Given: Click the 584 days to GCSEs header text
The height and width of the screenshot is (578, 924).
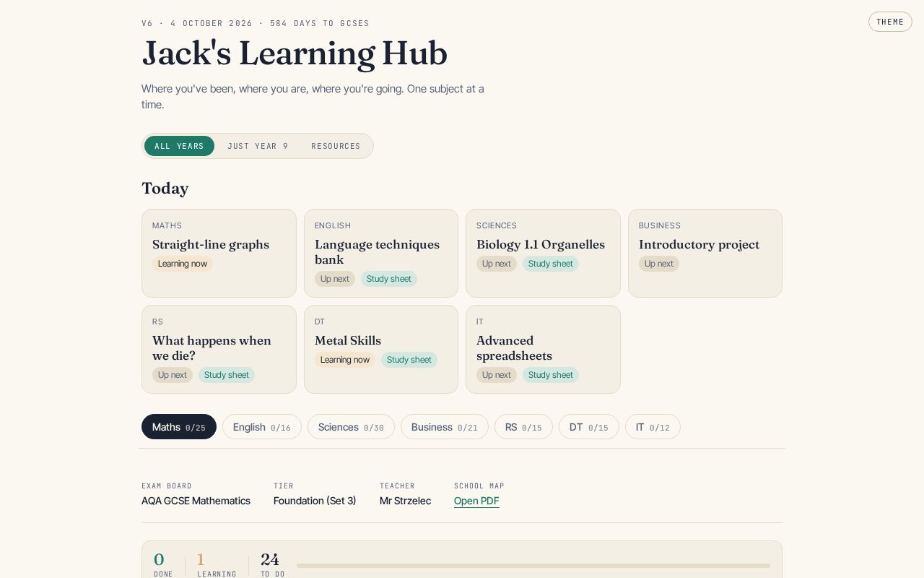Looking at the screenshot, I should coord(320,23).
